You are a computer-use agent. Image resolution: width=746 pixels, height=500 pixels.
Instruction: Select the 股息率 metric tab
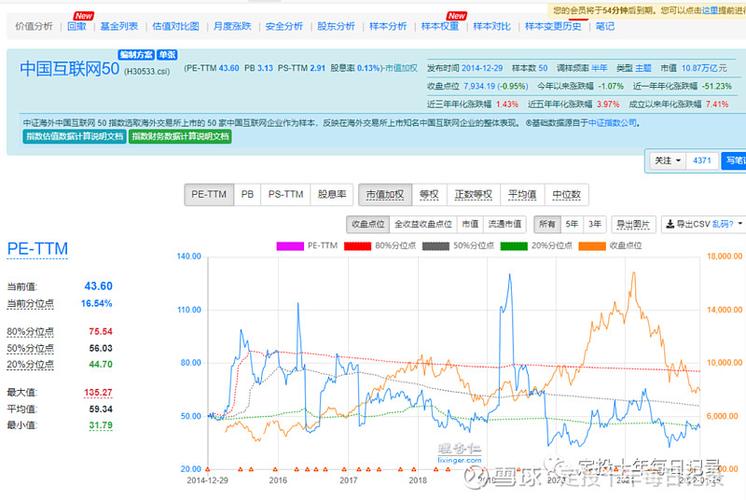(332, 195)
